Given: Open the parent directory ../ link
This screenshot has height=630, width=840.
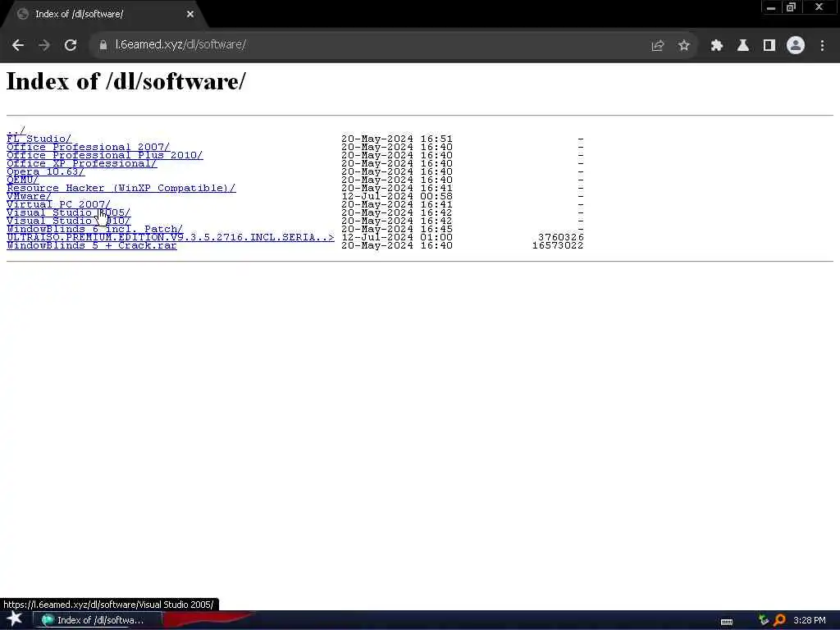Looking at the screenshot, I should coord(16,130).
